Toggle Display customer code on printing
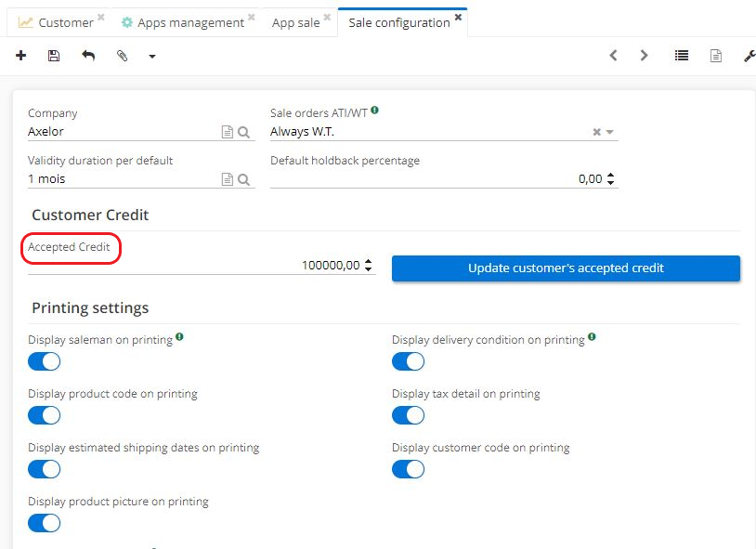Image resolution: width=756 pixels, height=549 pixels. [409, 469]
